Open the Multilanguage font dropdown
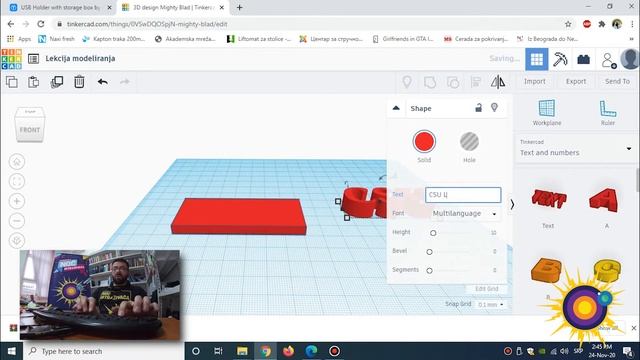 464,213
